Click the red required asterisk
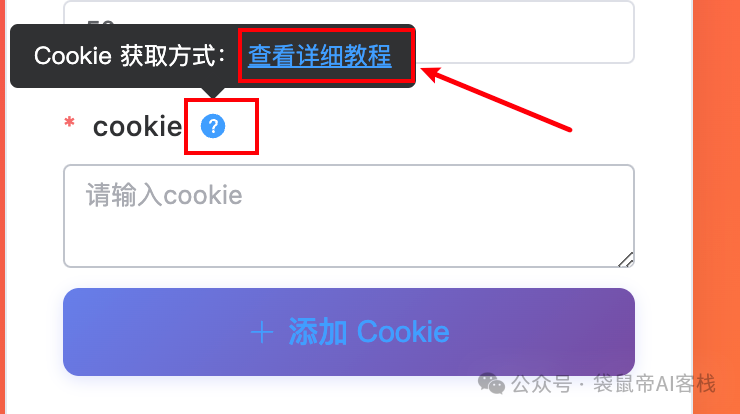The width and height of the screenshot is (740, 414). [69, 122]
